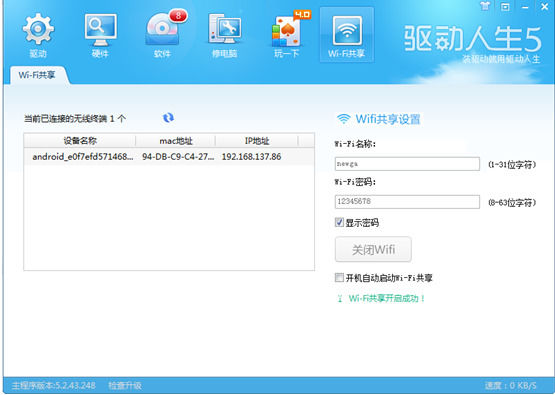Sort by IP地址 column header

257,141
